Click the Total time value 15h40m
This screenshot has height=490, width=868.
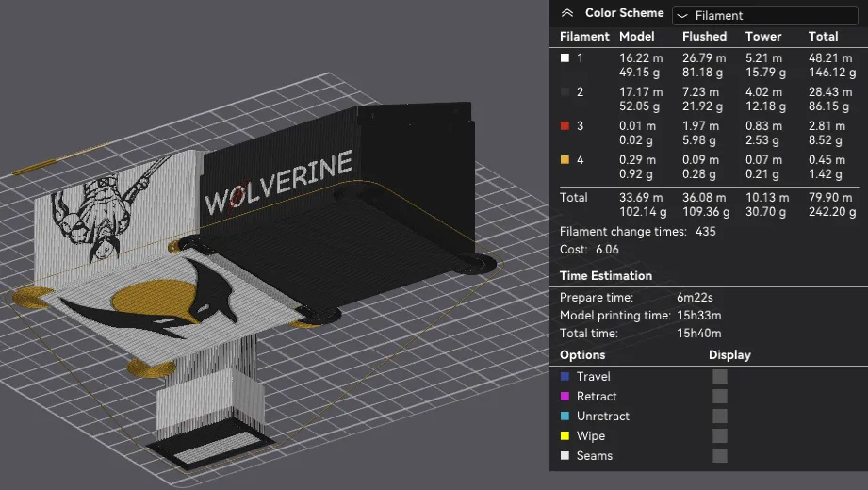(698, 333)
